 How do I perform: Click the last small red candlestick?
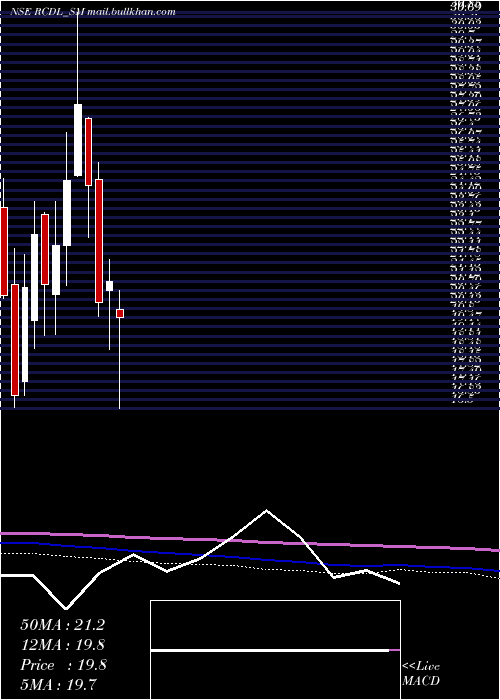coord(120,313)
